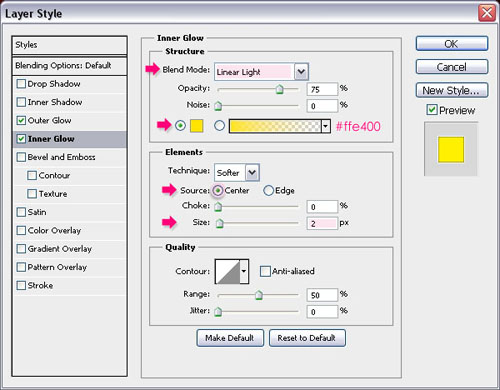Click the Make Default button

pos(230,338)
